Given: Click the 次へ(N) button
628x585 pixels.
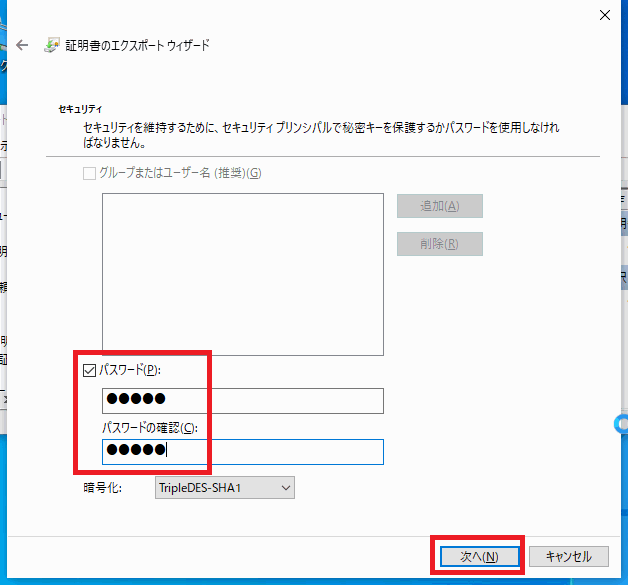Looking at the screenshot, I should 479,556.
